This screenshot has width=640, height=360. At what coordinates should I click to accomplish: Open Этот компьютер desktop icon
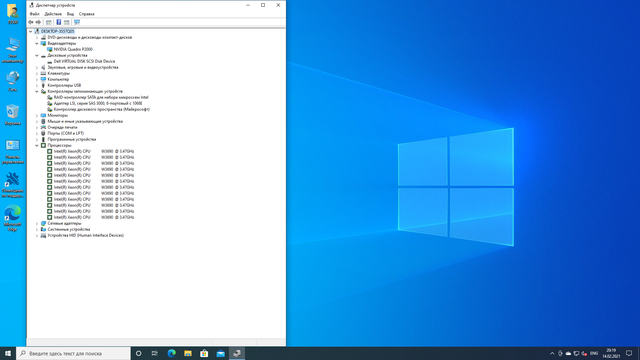[13, 50]
